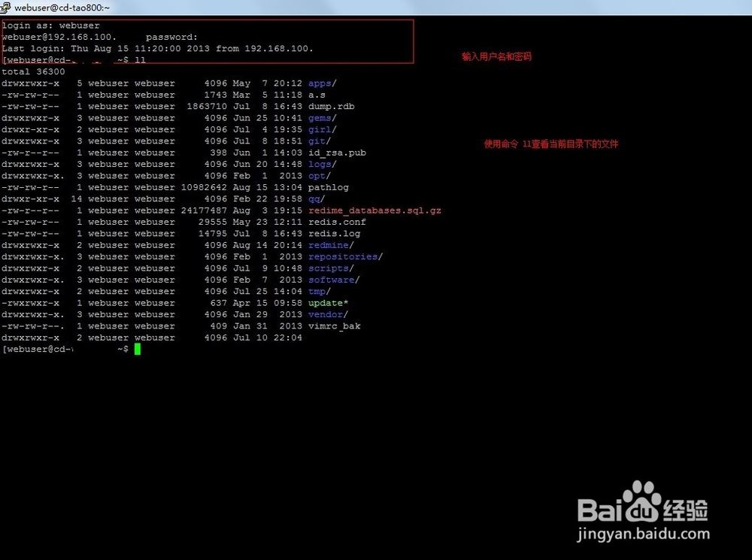752x560 pixels.
Task: Click the gems/ directory name
Action: pyautogui.click(x=323, y=118)
